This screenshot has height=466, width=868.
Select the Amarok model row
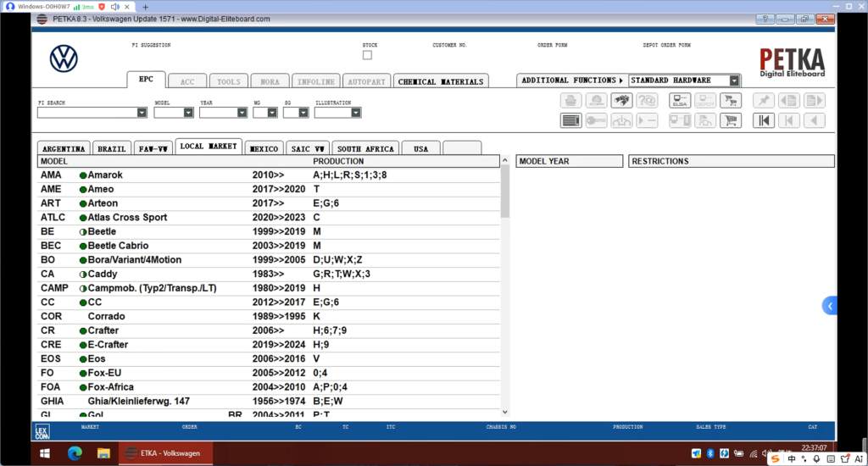[x=269, y=175]
